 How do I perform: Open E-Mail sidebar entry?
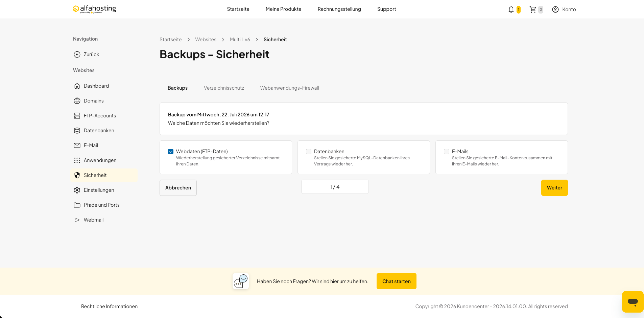click(104, 145)
